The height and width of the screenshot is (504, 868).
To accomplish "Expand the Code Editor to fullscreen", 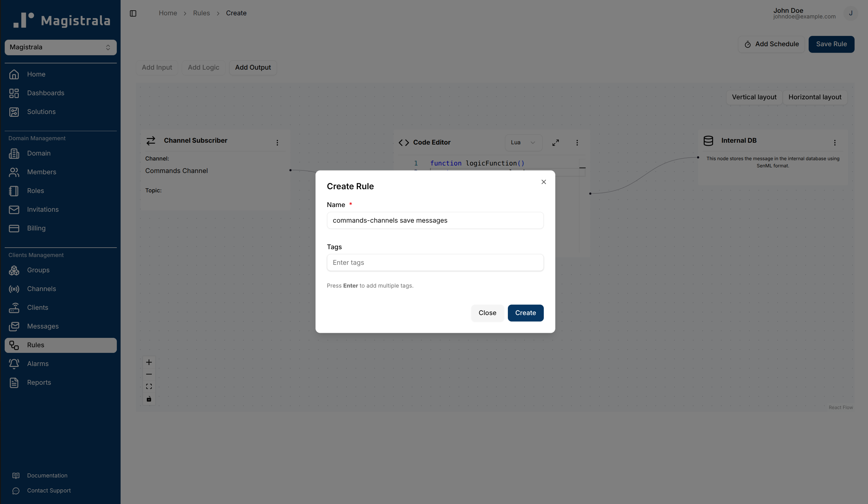I will click(556, 142).
